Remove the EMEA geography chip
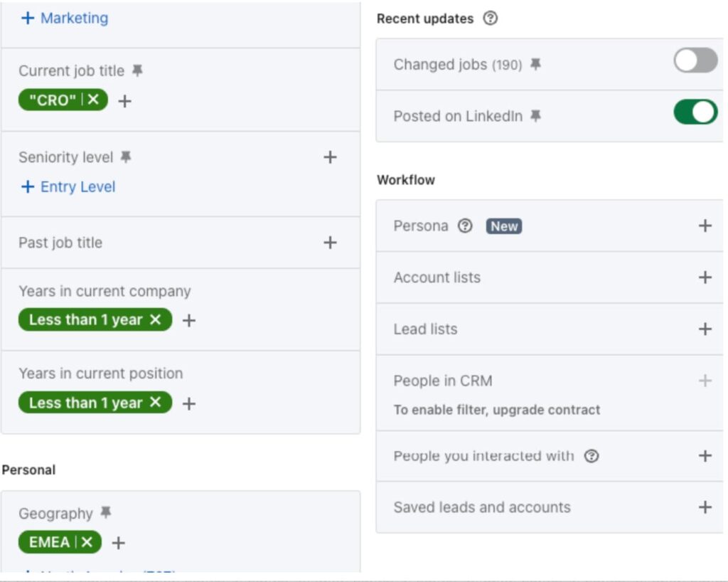 tap(87, 542)
